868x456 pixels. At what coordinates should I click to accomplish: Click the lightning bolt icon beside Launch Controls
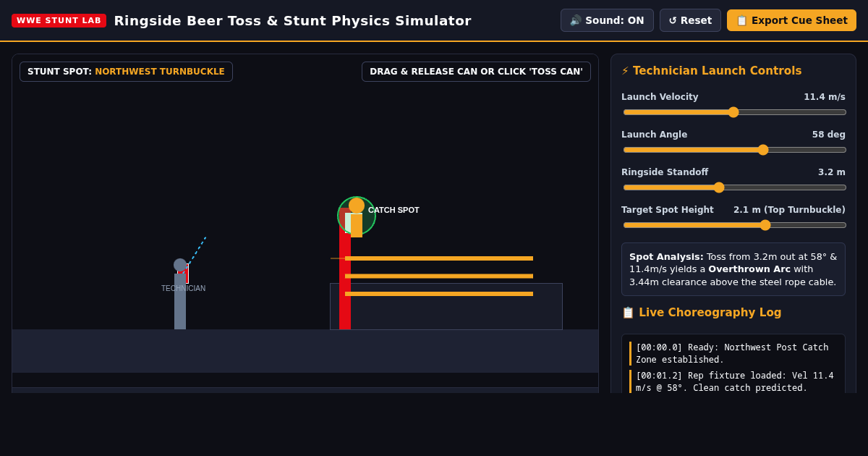pos(625,71)
